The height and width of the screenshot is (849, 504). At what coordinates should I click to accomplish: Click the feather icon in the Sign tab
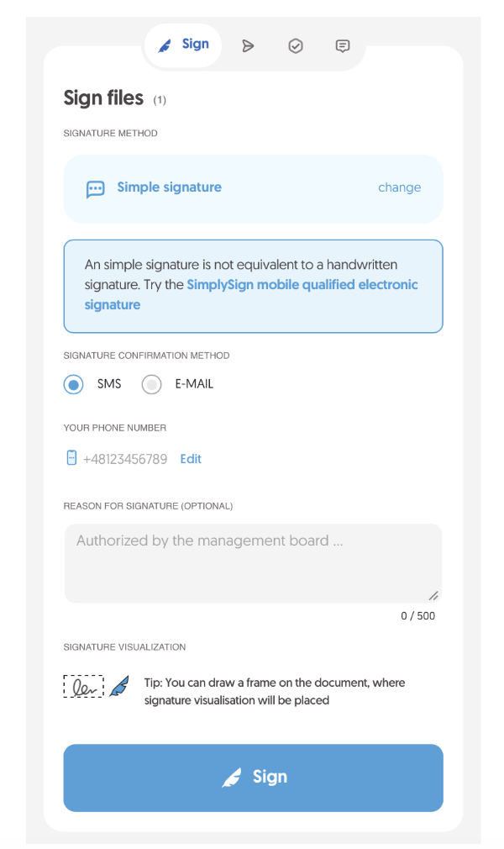point(165,45)
